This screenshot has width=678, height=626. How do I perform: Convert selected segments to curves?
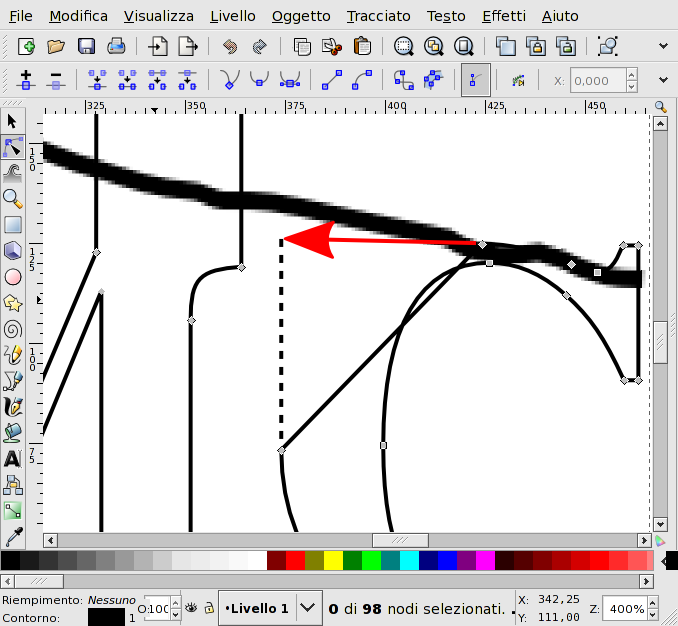[361, 80]
